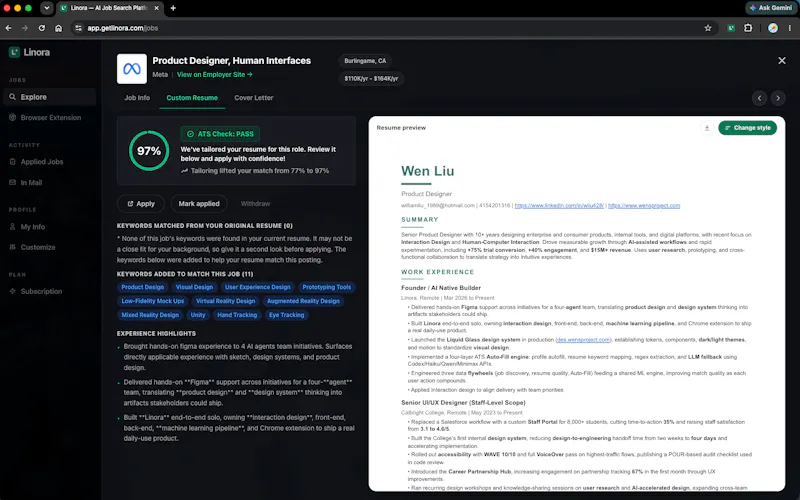Click the address bar URL
The width and height of the screenshot is (800, 500).
122,28
